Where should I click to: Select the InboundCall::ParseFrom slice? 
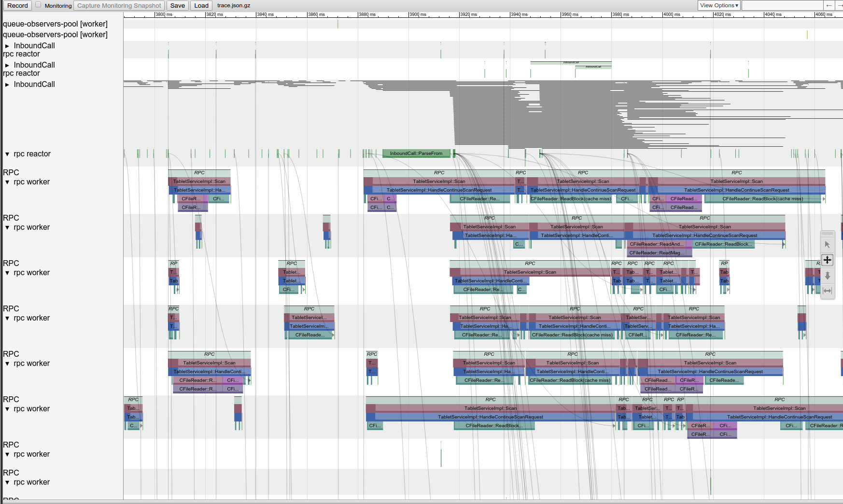pyautogui.click(x=416, y=154)
